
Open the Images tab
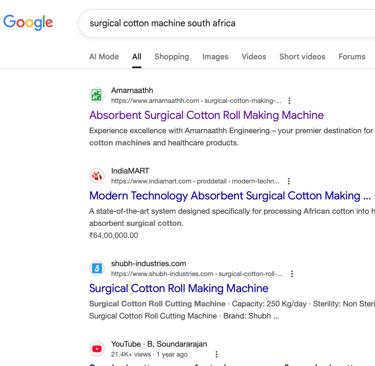(x=215, y=57)
